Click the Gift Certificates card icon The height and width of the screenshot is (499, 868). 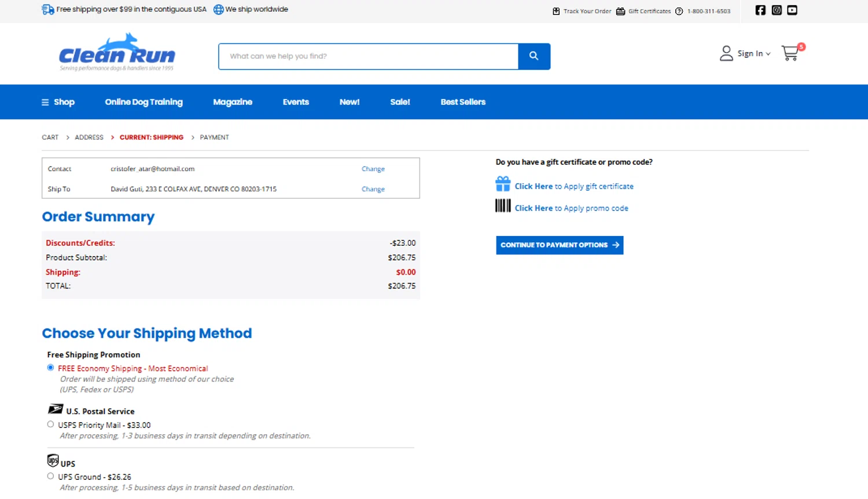click(x=620, y=11)
